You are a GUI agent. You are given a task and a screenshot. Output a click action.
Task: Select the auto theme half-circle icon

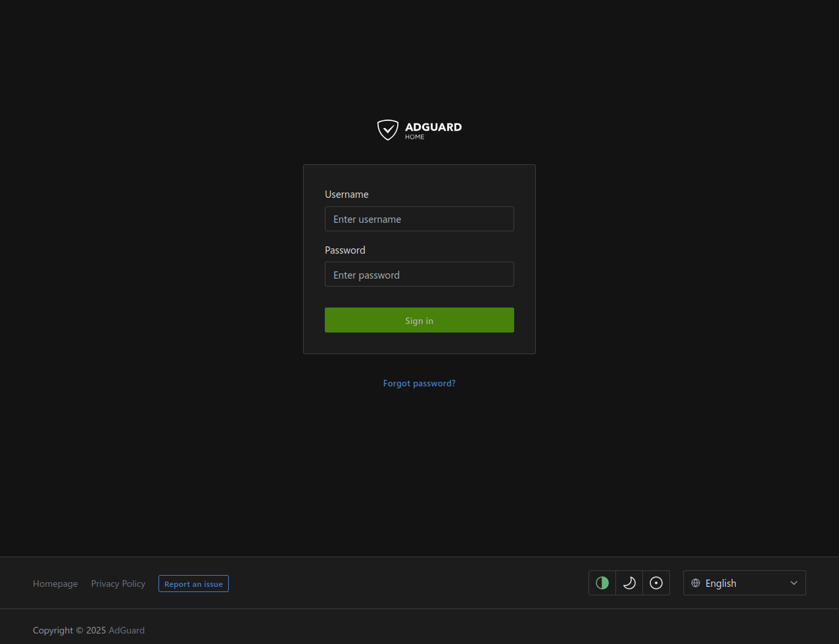(x=602, y=583)
